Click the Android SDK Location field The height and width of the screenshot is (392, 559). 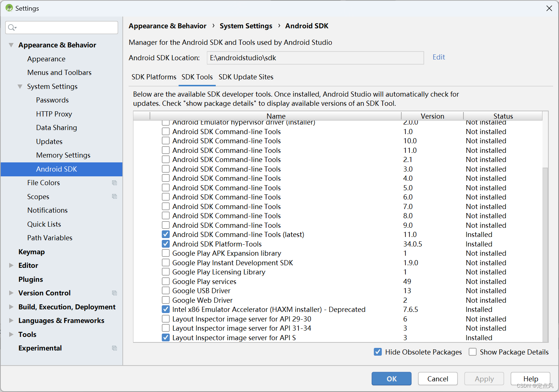315,58
